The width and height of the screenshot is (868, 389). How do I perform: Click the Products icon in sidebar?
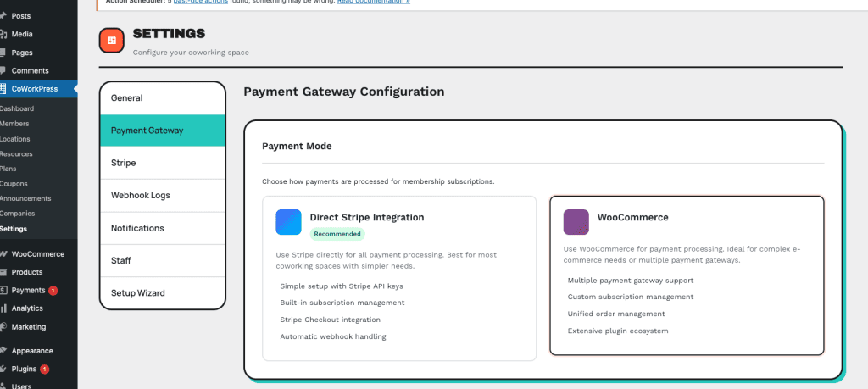pos(3,272)
